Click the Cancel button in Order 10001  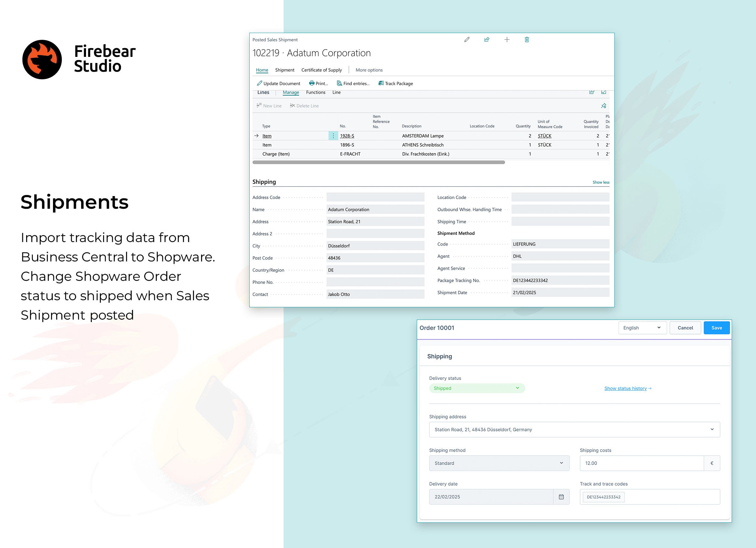pos(685,328)
